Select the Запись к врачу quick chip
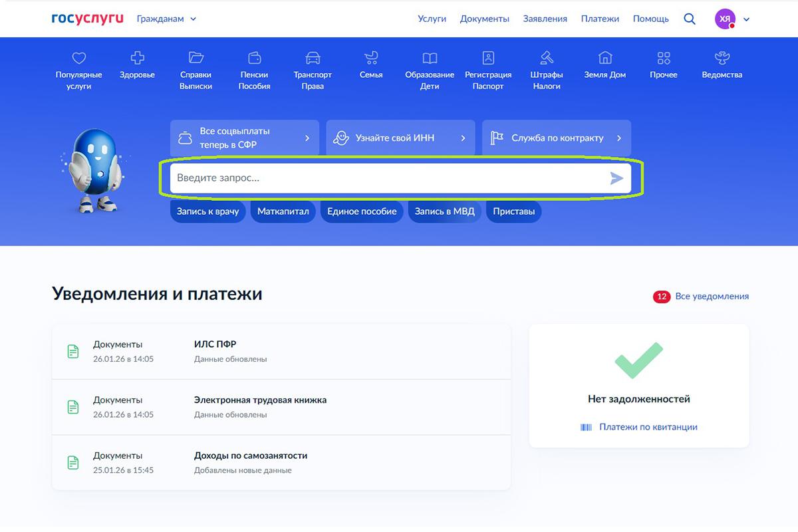798x532 pixels. pos(207,211)
